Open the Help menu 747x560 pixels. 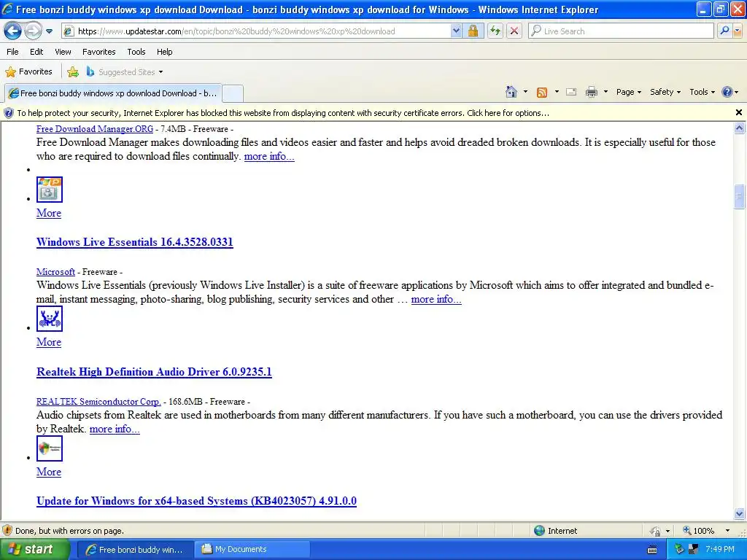pyautogui.click(x=165, y=52)
